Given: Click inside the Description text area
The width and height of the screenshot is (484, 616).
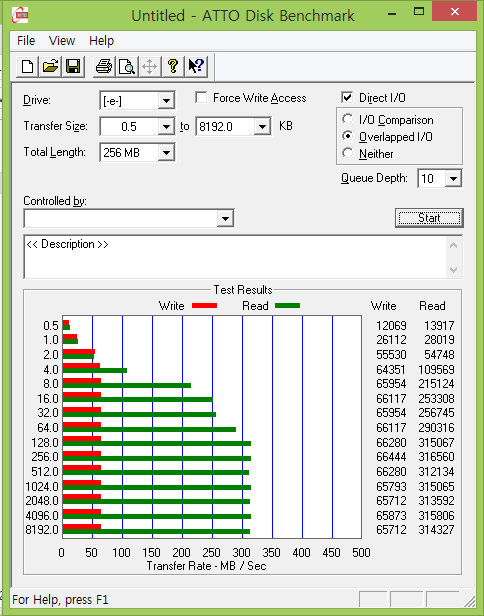Looking at the screenshot, I should pyautogui.click(x=235, y=257).
